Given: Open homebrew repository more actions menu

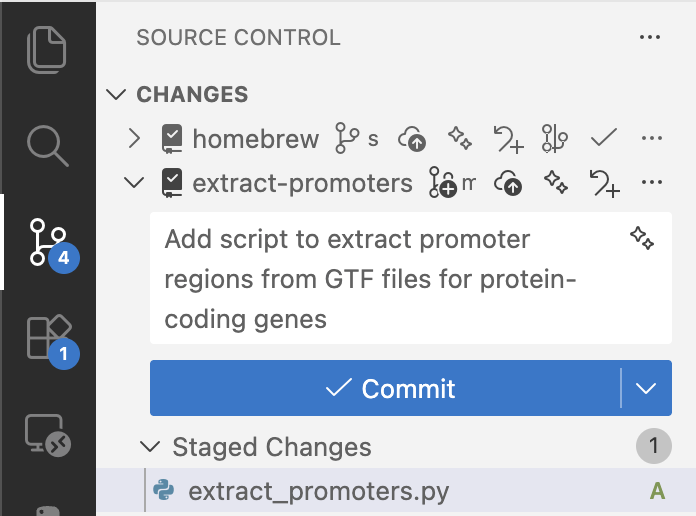Looking at the screenshot, I should tap(651, 139).
